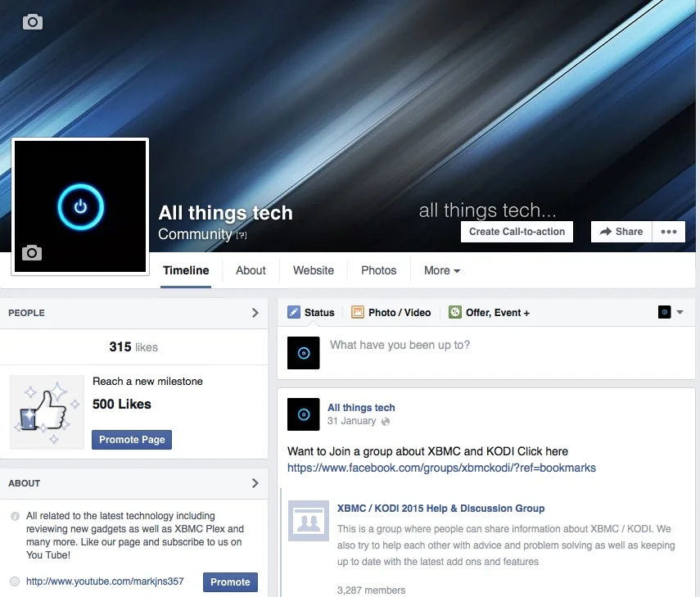The image size is (700, 597).
Task: Click the Photo / Video picture icon
Action: [357, 312]
